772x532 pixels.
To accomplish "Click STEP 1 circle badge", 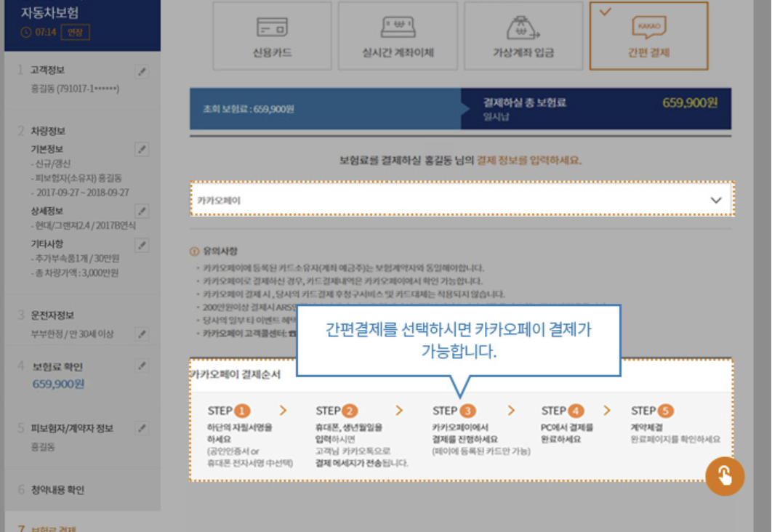I will 242,411.
